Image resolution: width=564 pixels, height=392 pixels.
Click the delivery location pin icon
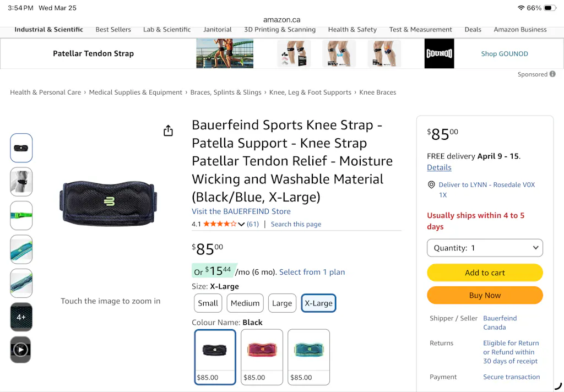(x=431, y=185)
